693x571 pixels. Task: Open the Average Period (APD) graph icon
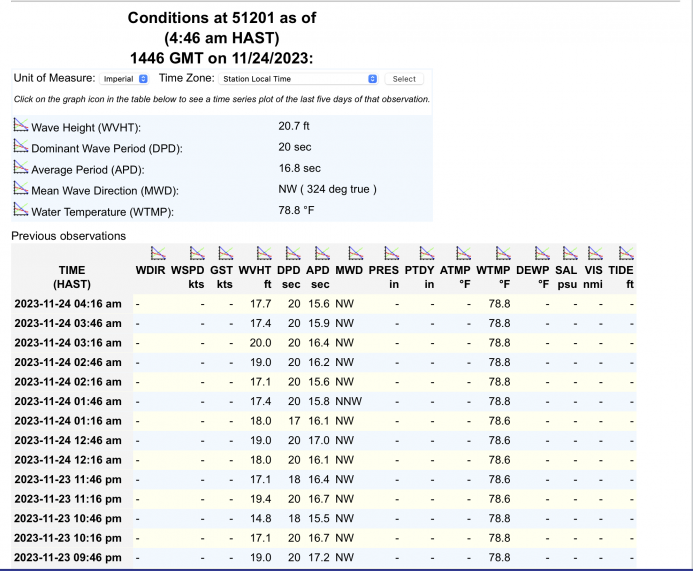21,167
